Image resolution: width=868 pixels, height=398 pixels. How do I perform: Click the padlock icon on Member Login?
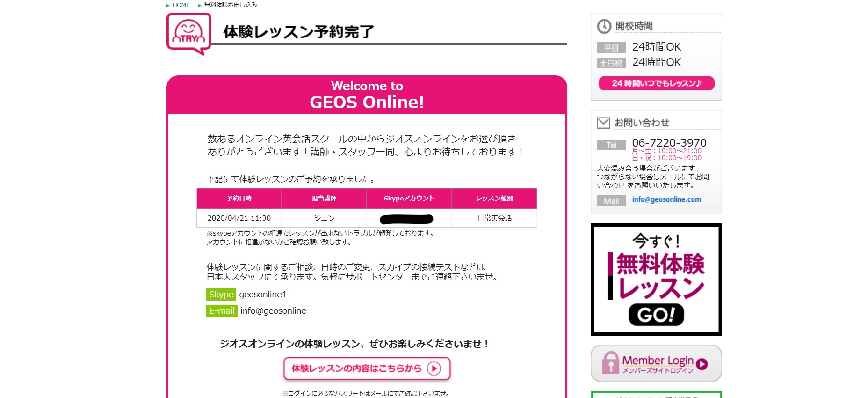610,363
